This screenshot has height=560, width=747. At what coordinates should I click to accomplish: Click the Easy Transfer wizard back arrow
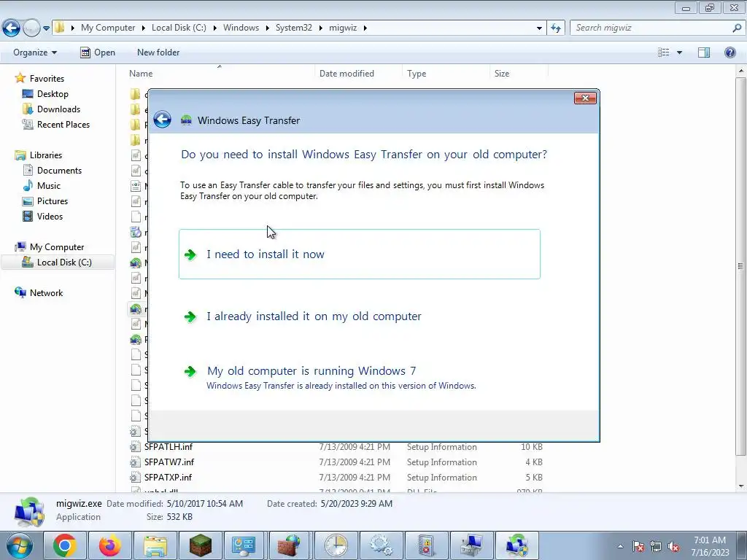(163, 120)
